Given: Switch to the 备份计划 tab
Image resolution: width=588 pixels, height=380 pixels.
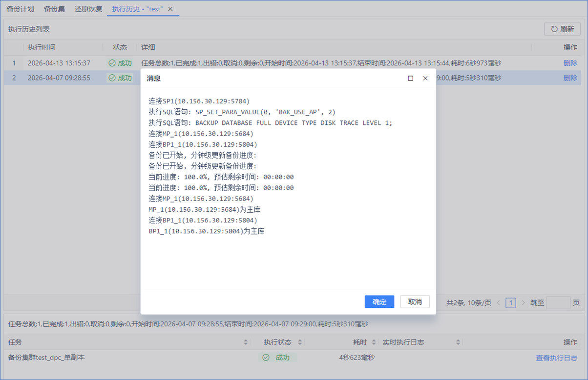Looking at the screenshot, I should 21,9.
